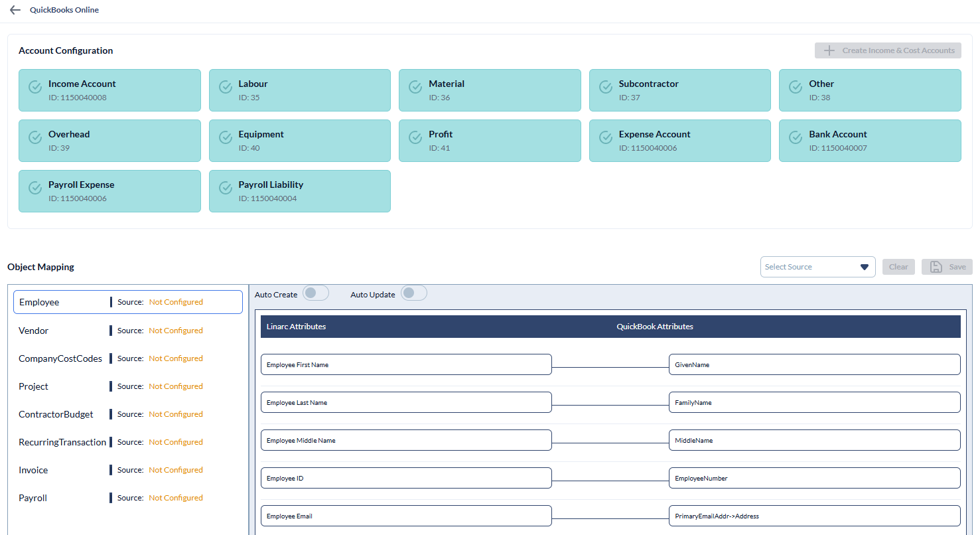Viewport: 980px width, 535px height.
Task: Click the Other card title text
Action: point(821,84)
